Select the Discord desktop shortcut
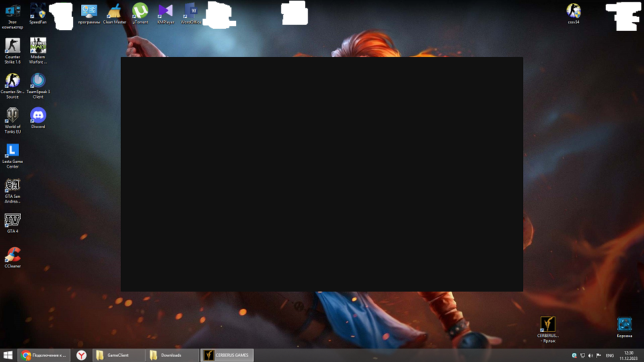The height and width of the screenshot is (362, 644). click(38, 118)
